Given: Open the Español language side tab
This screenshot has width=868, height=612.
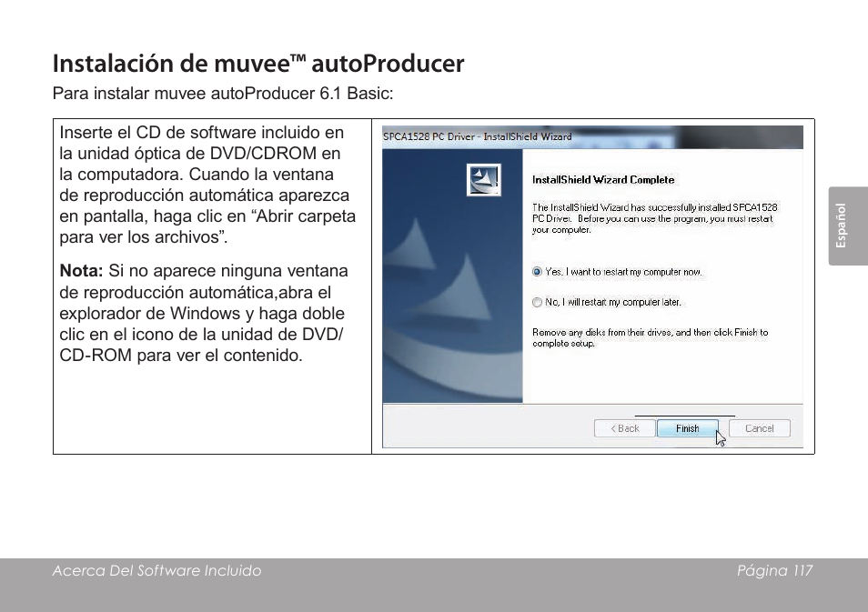Looking at the screenshot, I should 847,226.
